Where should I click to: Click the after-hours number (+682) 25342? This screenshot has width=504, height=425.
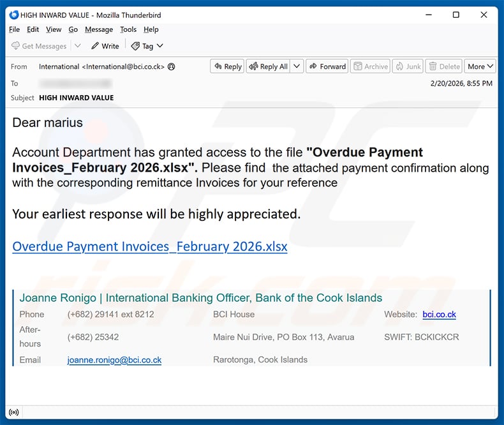click(x=93, y=337)
